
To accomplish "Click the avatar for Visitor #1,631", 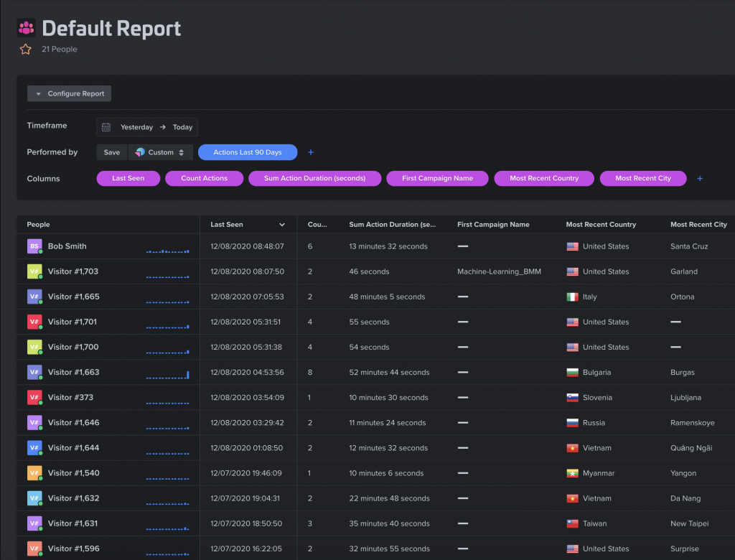I will (x=34, y=523).
